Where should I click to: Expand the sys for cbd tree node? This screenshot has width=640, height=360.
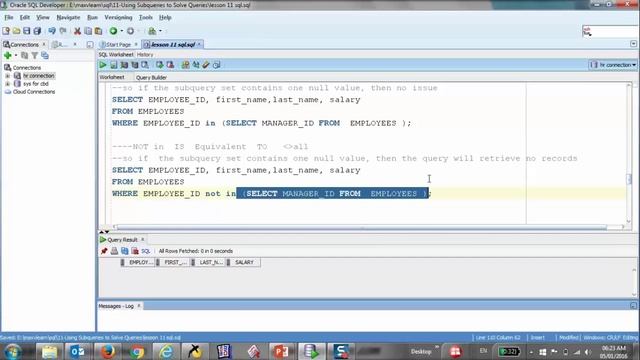click(x=7, y=84)
